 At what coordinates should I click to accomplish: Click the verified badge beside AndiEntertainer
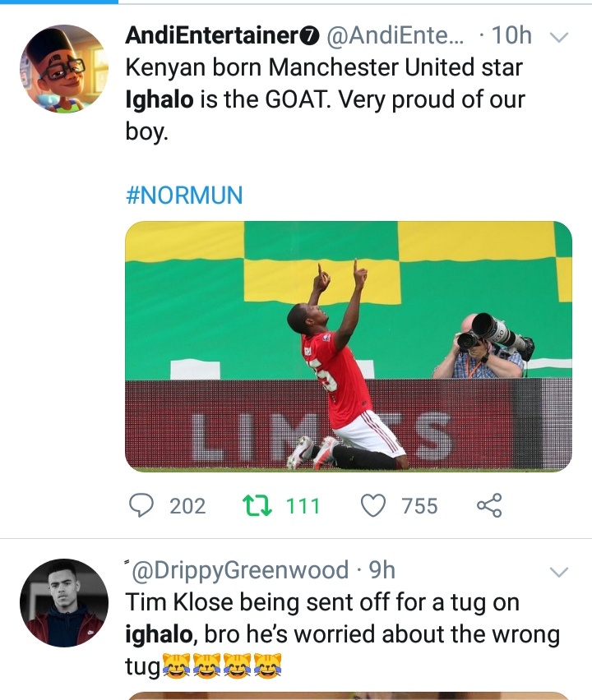[309, 36]
